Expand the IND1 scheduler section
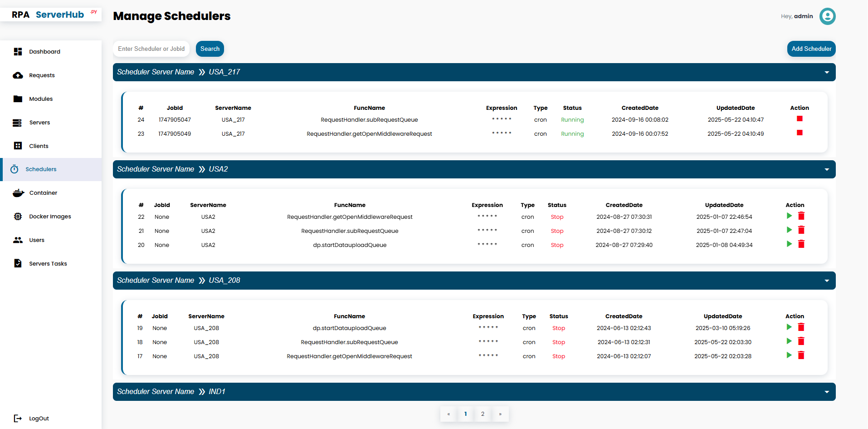868x429 pixels. click(827, 392)
